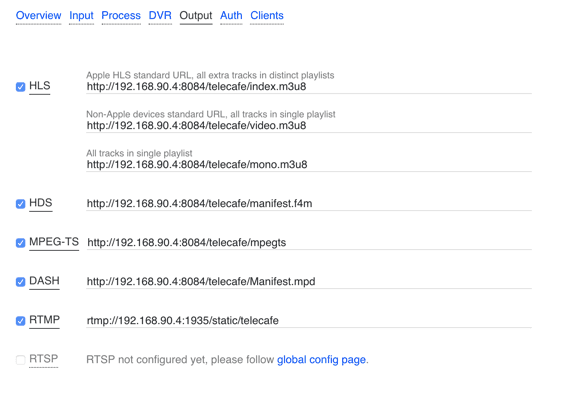The image size is (582, 397).
Task: Click the Manifest.mpd DASH URL field
Action: tap(309, 282)
